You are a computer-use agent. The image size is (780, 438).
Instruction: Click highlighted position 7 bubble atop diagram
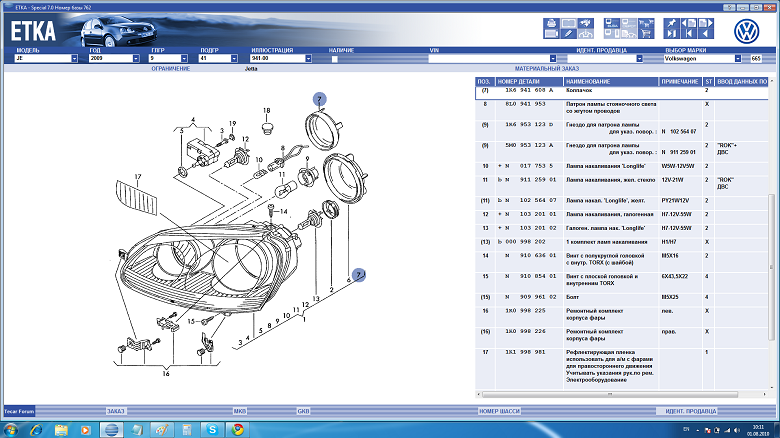point(319,100)
